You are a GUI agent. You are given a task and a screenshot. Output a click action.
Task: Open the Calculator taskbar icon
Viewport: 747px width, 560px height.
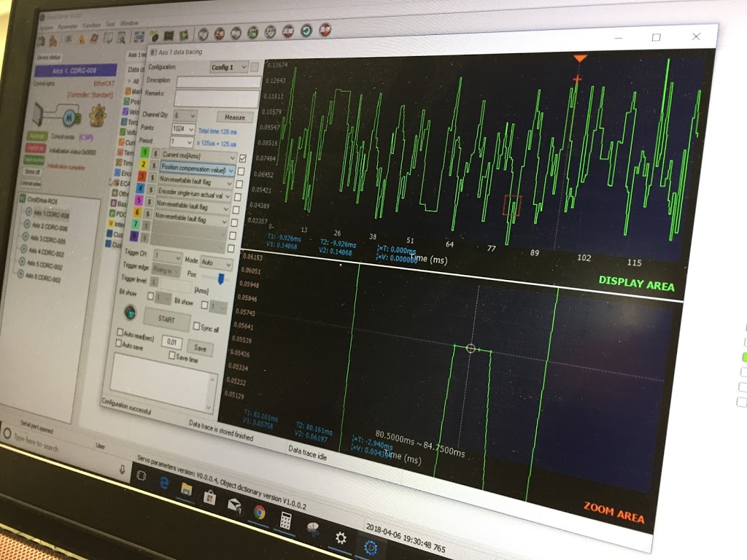tap(285, 521)
